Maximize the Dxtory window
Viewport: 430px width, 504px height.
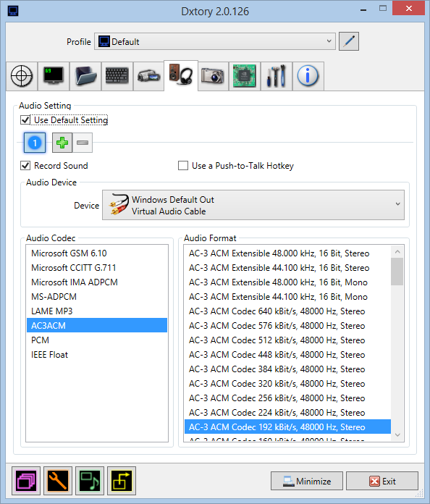click(383, 9)
